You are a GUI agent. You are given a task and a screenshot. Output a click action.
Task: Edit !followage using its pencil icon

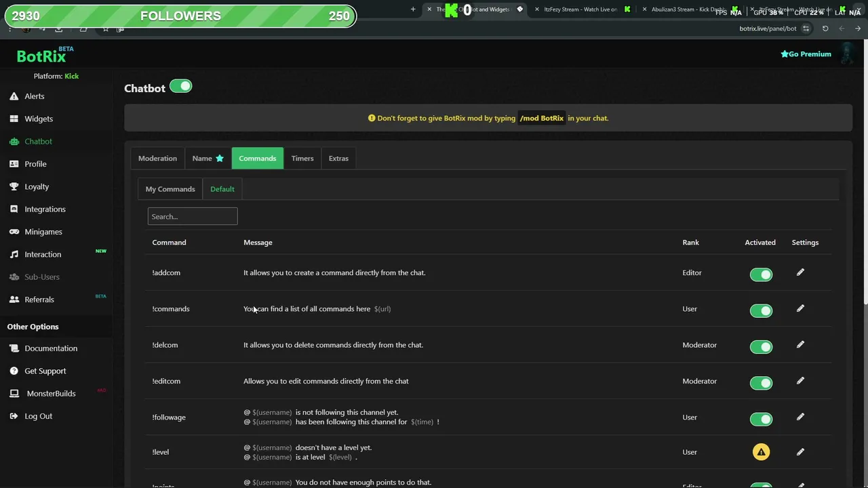[x=800, y=417]
